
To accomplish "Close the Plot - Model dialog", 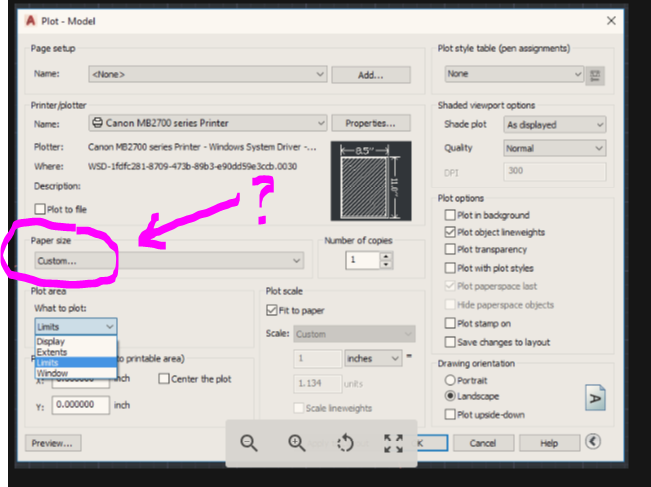I will tap(611, 21).
